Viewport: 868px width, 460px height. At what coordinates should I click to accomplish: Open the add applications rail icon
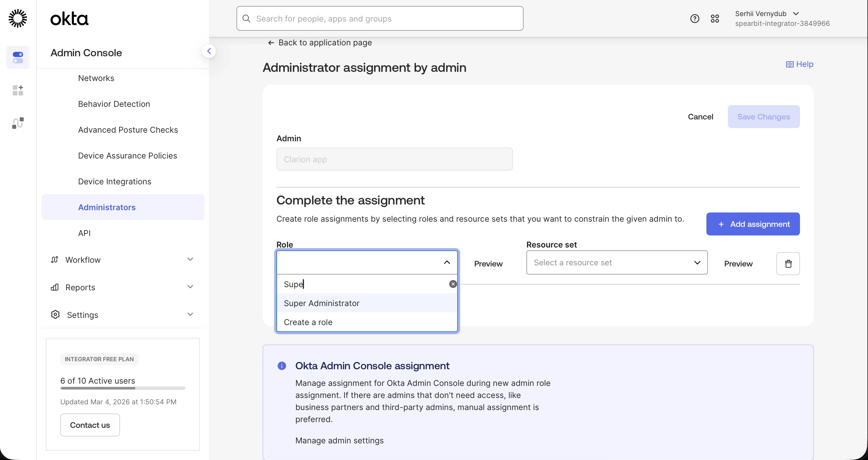point(18,90)
